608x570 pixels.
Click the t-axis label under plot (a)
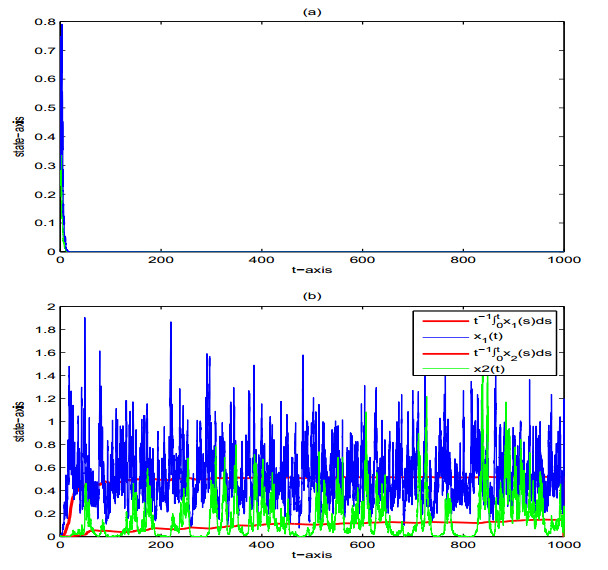(311, 272)
